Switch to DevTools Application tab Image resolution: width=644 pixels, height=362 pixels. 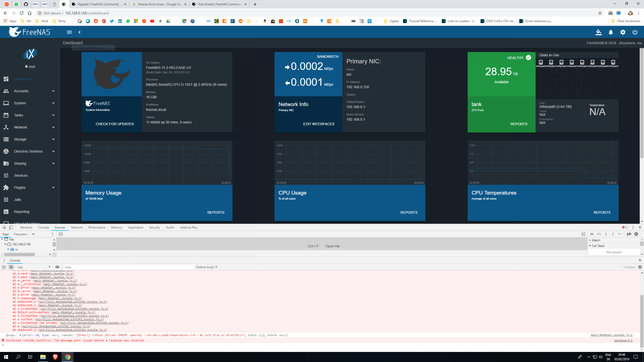(136, 228)
